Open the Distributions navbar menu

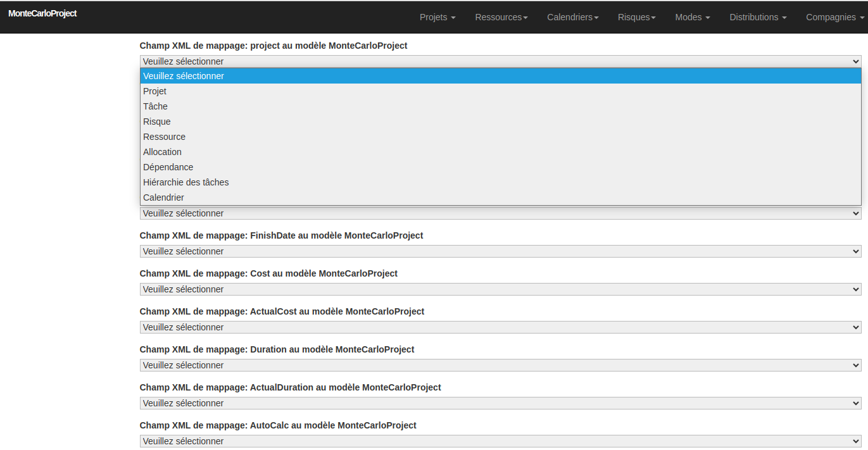757,17
